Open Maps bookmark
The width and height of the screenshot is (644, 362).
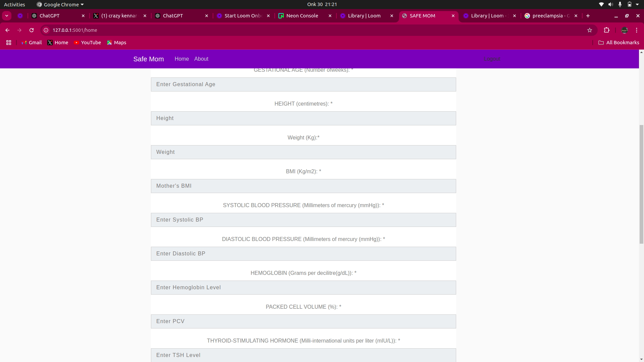click(x=116, y=43)
